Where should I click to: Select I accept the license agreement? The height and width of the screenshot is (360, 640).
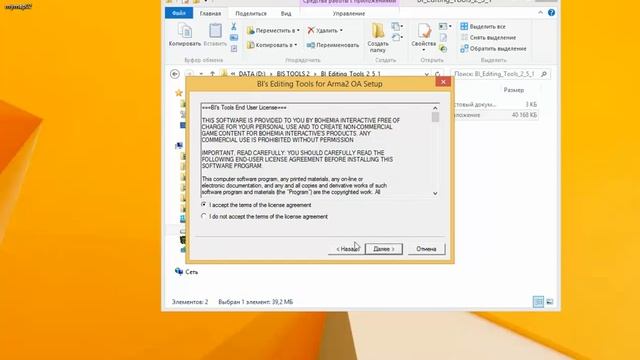point(256,205)
